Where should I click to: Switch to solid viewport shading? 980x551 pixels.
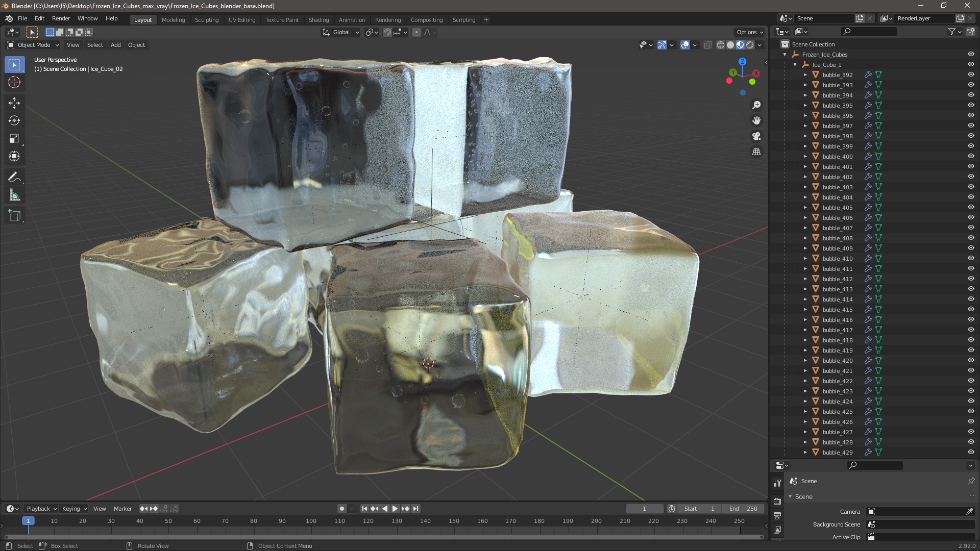click(730, 45)
